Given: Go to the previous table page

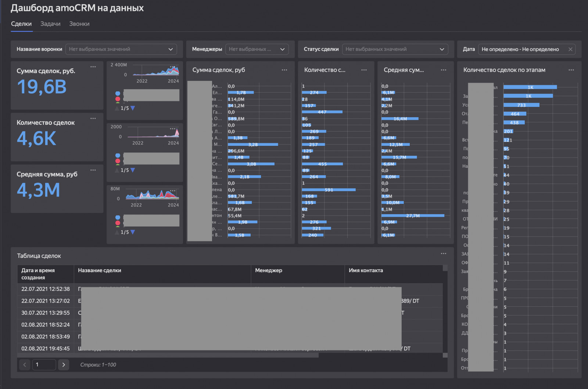Looking at the screenshot, I should pyautogui.click(x=25, y=365).
